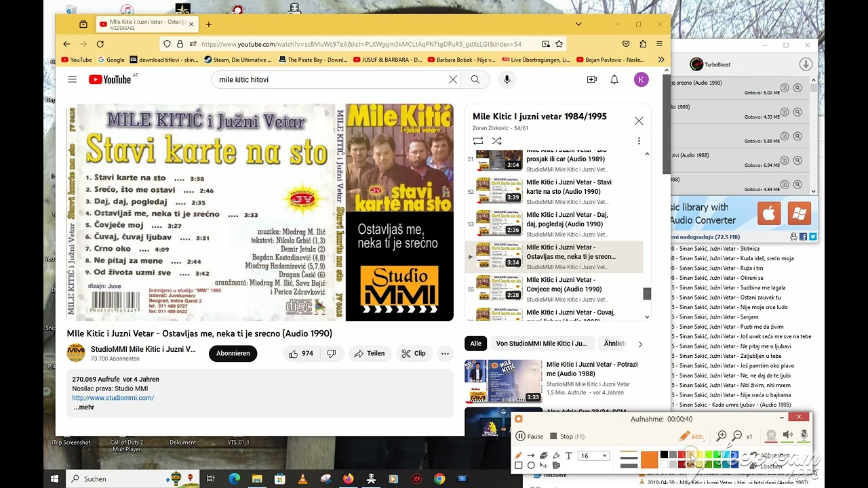Click the download arrow in the TurboBoost window
Viewport: 868px width, 488px height.
[x=806, y=64]
